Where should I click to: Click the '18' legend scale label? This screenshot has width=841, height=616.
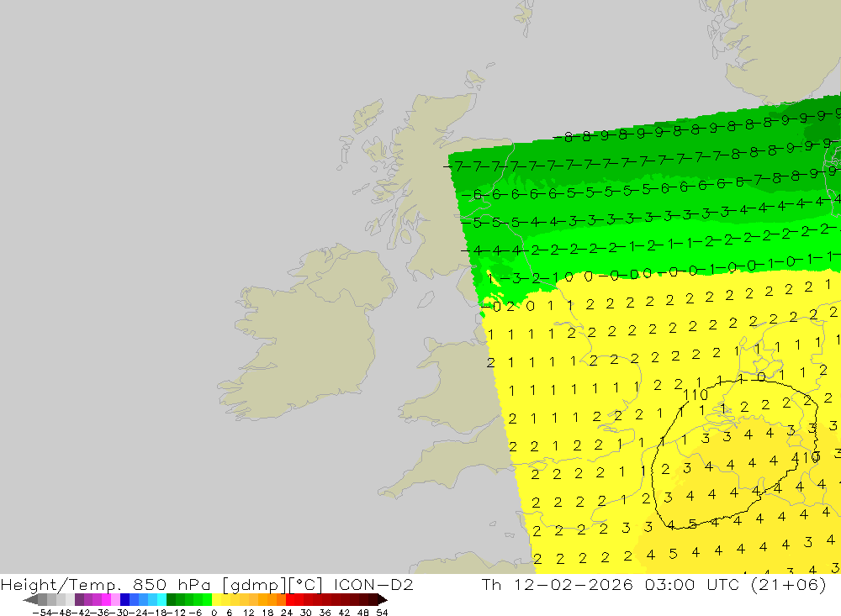click(267, 613)
